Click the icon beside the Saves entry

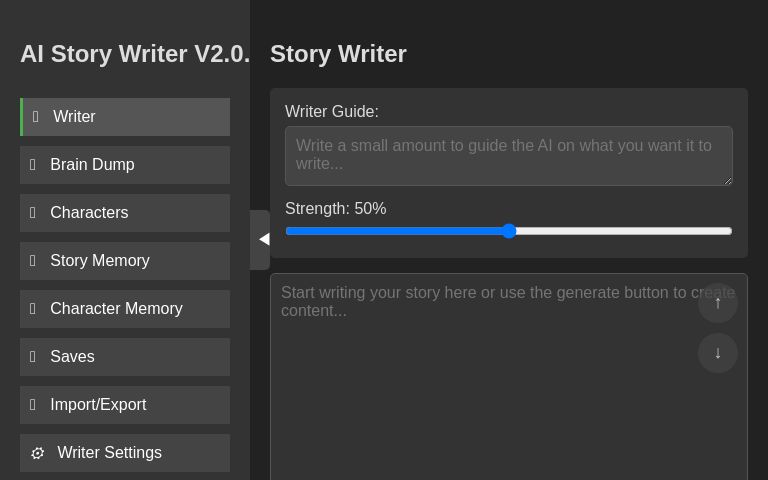[x=33, y=357]
